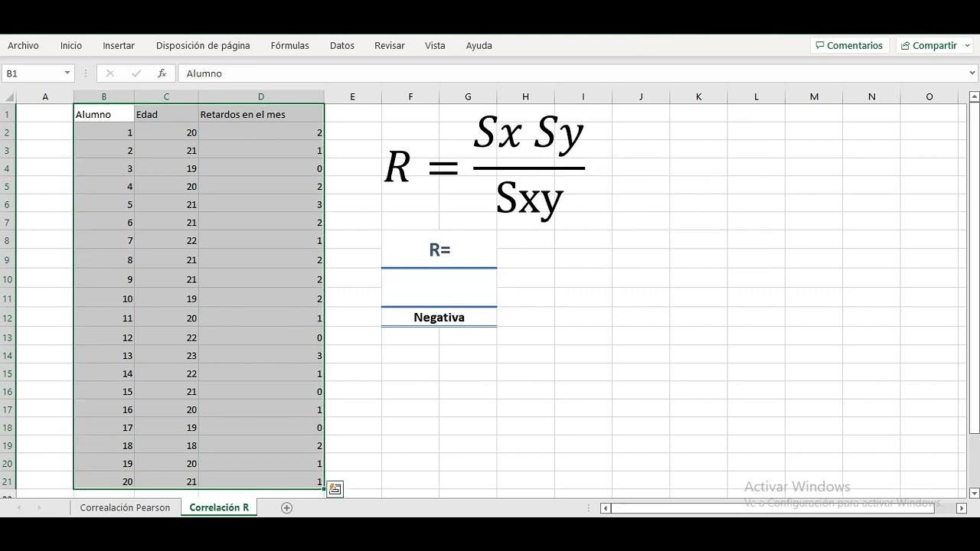This screenshot has height=551, width=980.
Task: Add a new sheet with plus icon
Action: tap(287, 507)
